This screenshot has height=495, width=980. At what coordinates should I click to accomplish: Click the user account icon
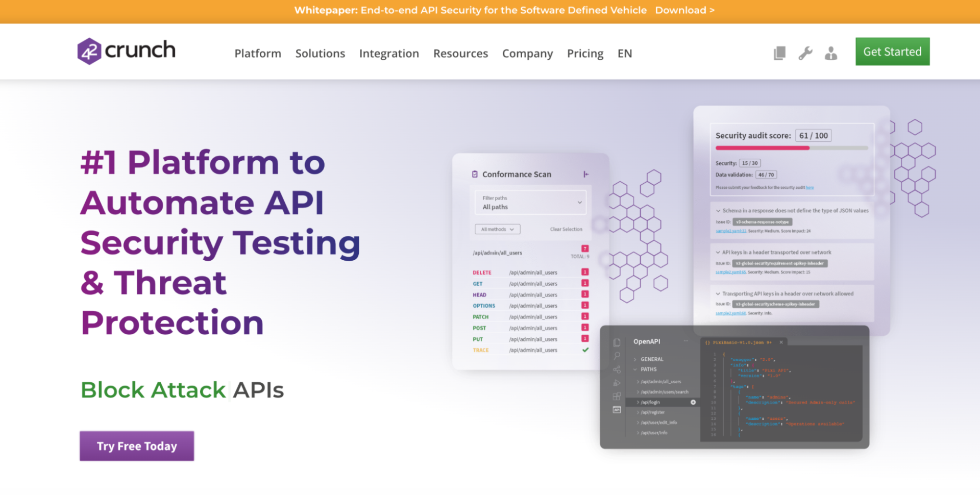(x=831, y=53)
